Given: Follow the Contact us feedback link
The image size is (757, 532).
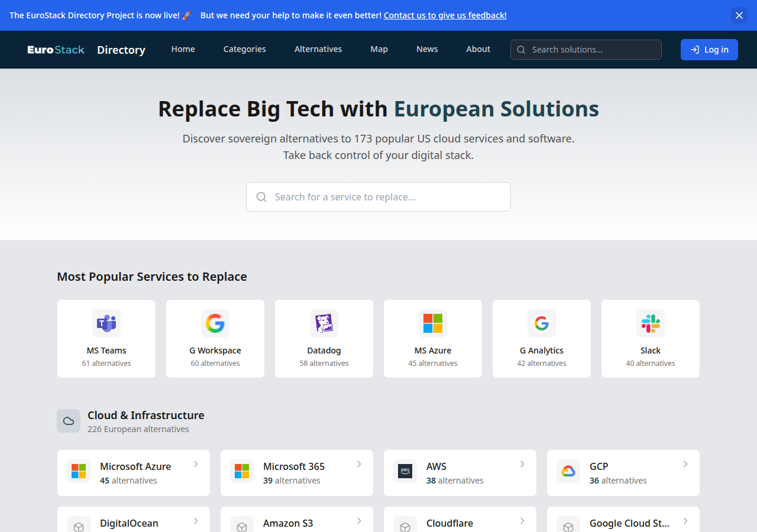Looking at the screenshot, I should click(445, 15).
